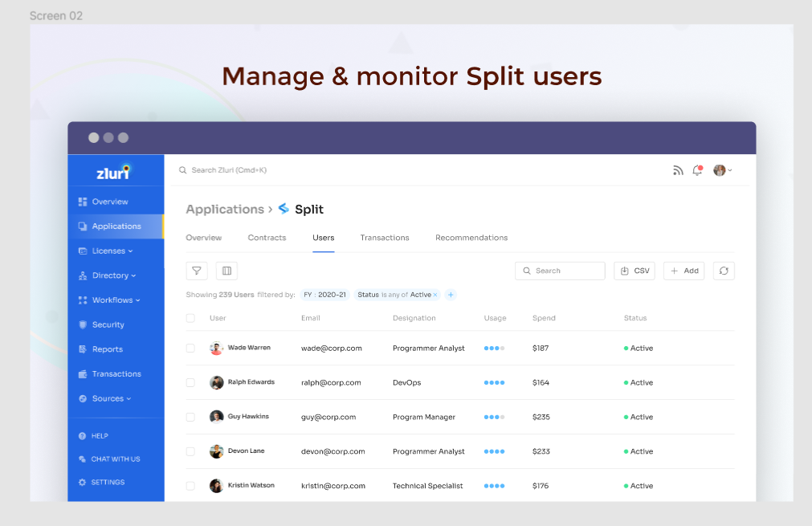Remove the Status Active filter with x
The width and height of the screenshot is (812, 526).
tap(435, 295)
